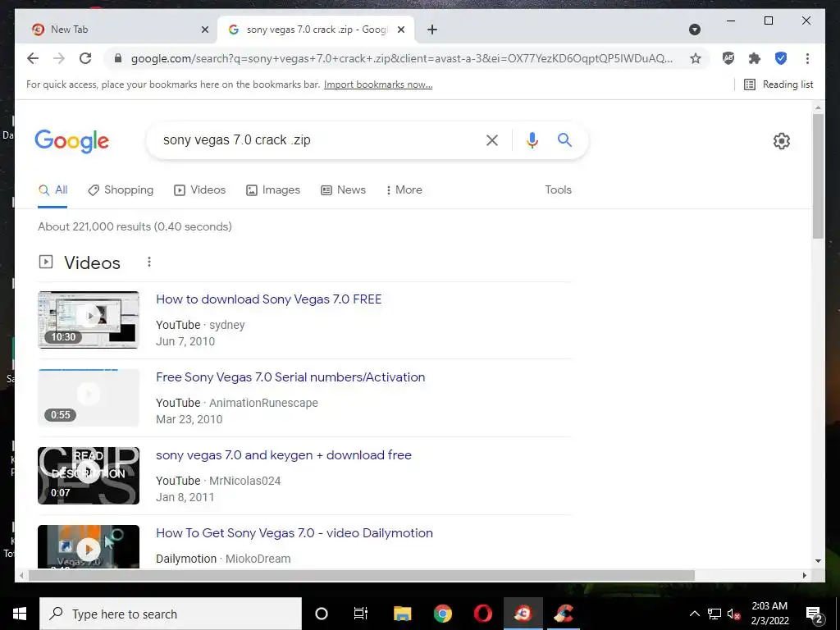Image resolution: width=840 pixels, height=630 pixels.
Task: Click About 221,000 results text
Action: click(x=135, y=226)
